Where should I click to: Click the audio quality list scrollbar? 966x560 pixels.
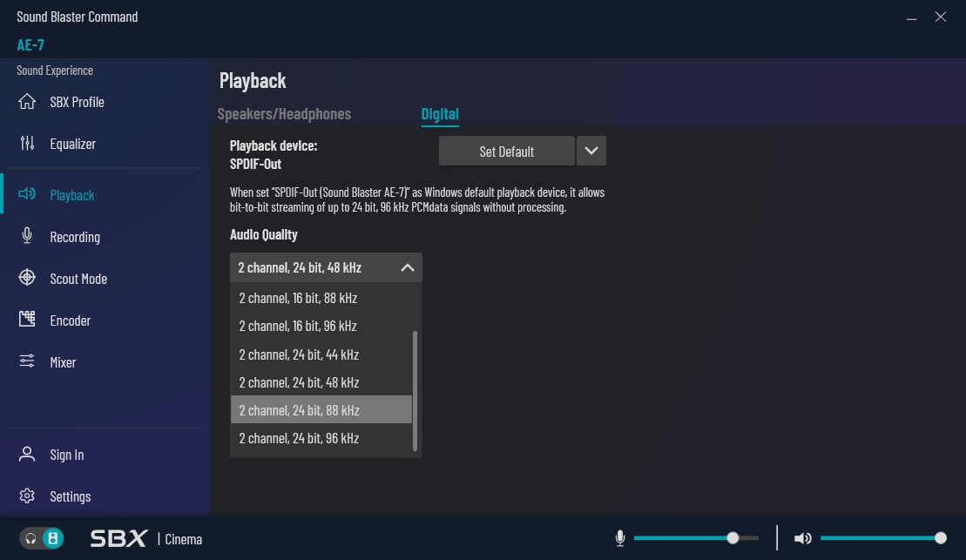click(415, 391)
